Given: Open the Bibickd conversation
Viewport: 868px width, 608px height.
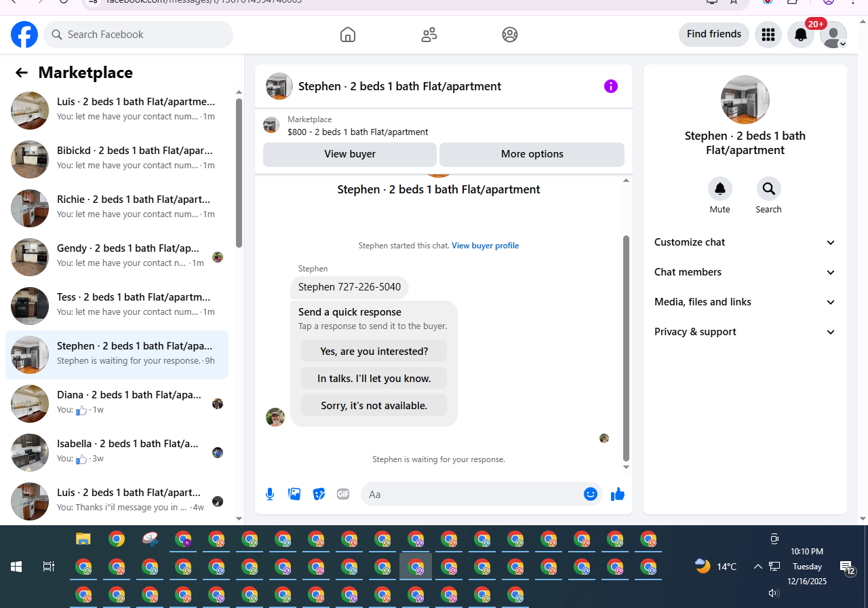Looking at the screenshot, I should [x=117, y=159].
